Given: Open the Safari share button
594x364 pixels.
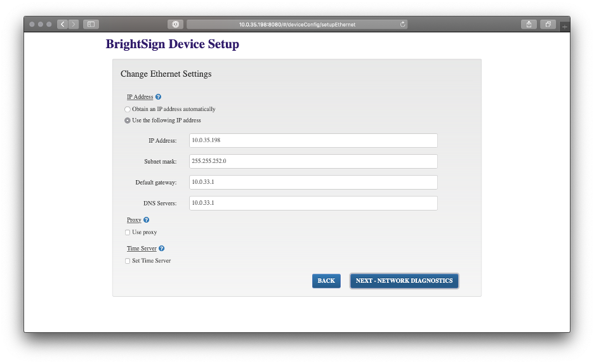Looking at the screenshot, I should click(x=529, y=24).
